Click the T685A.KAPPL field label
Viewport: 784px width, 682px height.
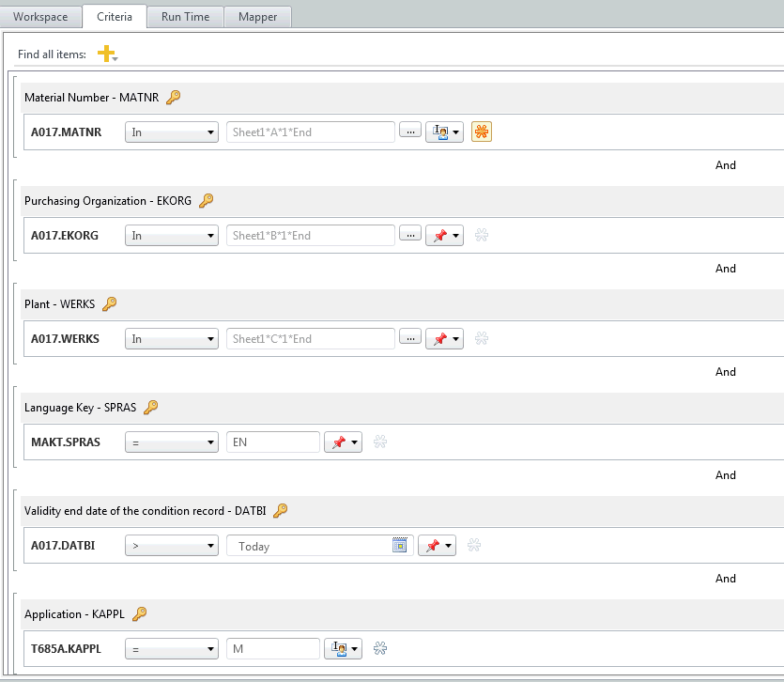pyautogui.click(x=66, y=649)
